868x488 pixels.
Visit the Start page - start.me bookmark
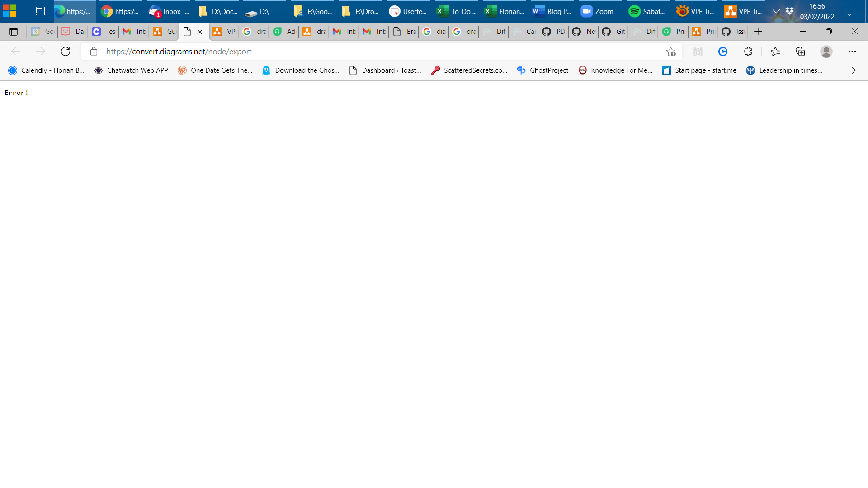coord(698,70)
